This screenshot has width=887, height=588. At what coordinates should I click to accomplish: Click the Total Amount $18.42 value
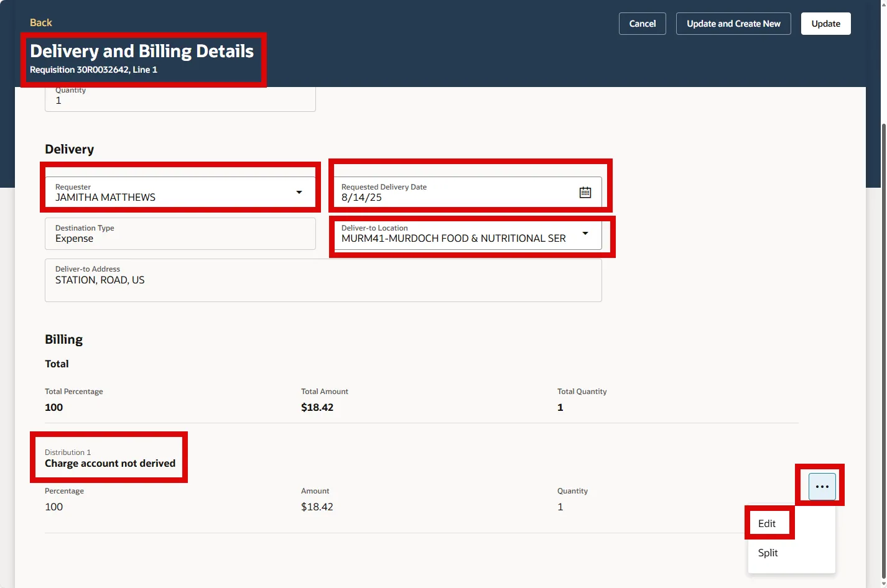click(317, 408)
